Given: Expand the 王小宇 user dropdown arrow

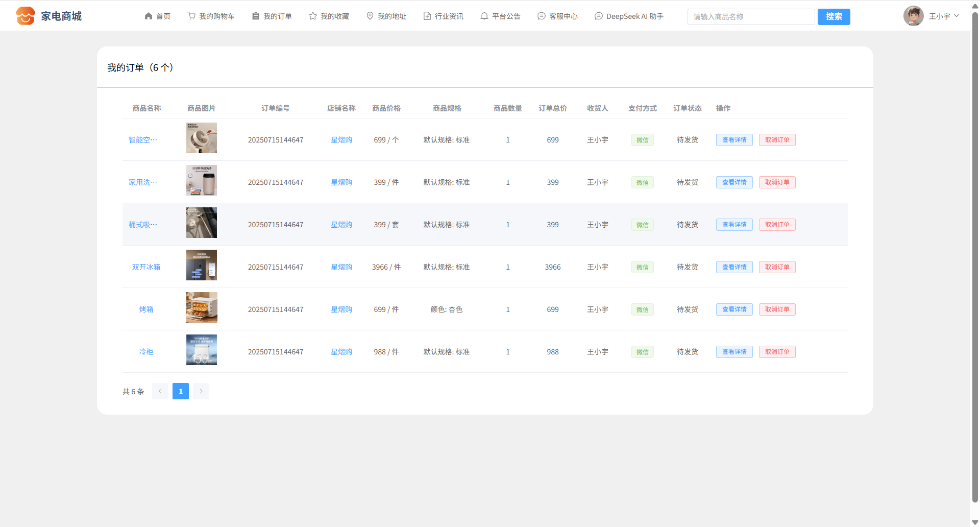Looking at the screenshot, I should coord(957,16).
